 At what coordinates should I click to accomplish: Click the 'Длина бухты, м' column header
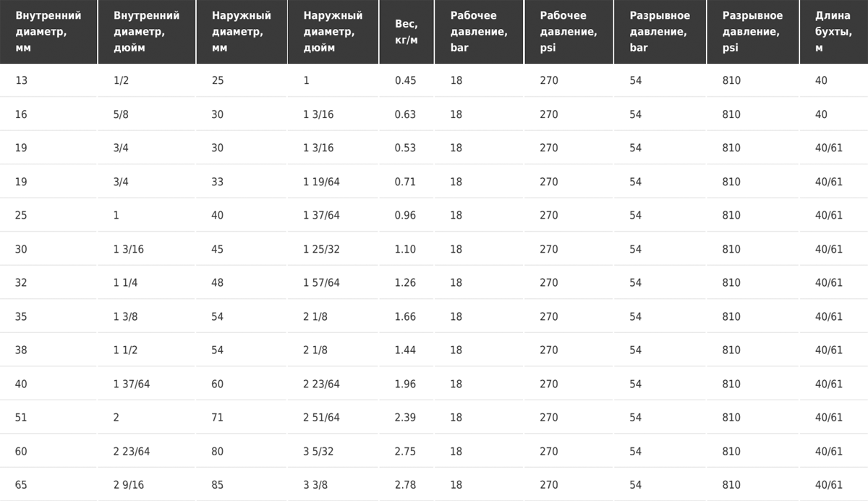tap(833, 32)
